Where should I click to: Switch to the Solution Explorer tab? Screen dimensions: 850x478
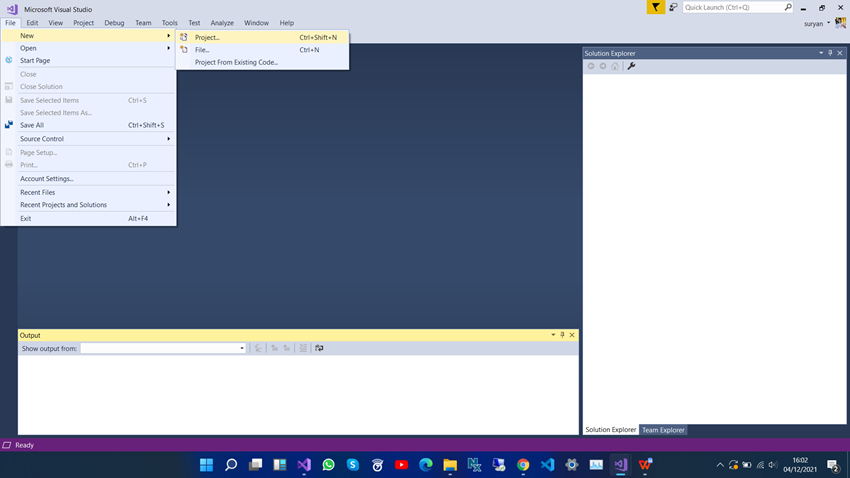pos(610,430)
